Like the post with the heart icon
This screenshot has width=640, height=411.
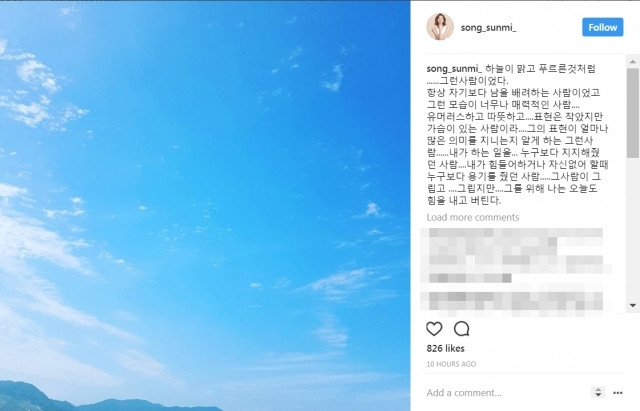point(434,329)
